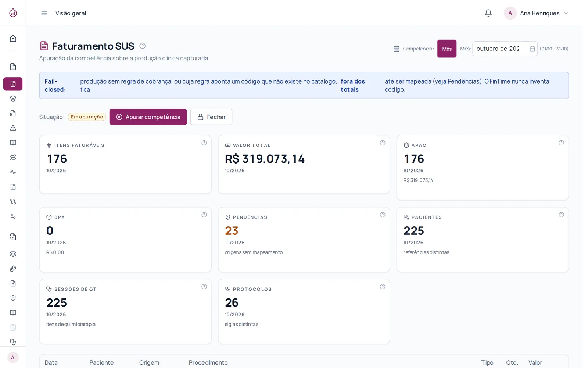Click the bottom sidebar avatar A
The height and width of the screenshot is (368, 588).
tap(13, 357)
